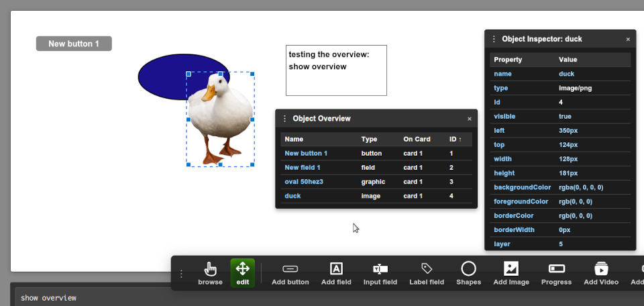Click the Add button tool

(x=290, y=273)
